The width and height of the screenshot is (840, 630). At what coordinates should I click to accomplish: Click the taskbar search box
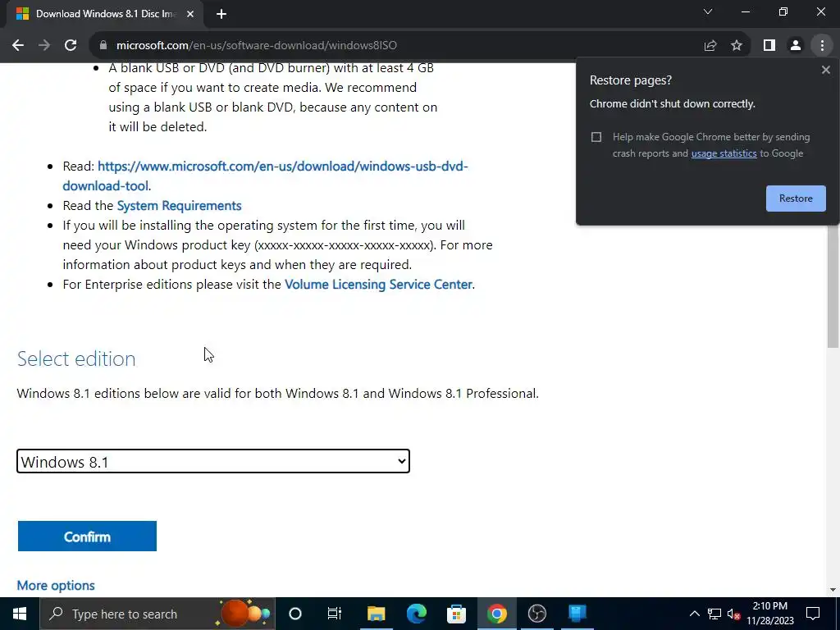coord(157,614)
